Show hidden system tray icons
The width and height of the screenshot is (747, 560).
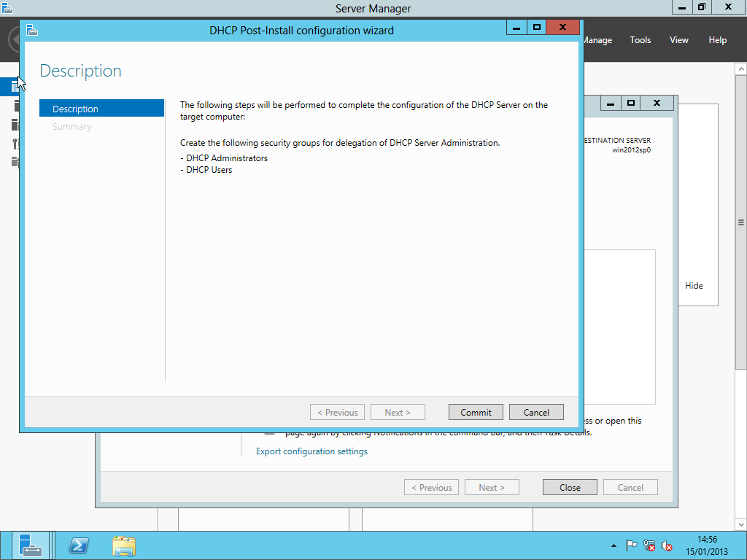click(x=614, y=545)
